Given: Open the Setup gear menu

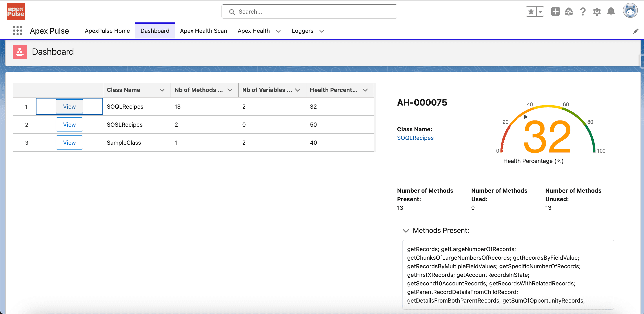Looking at the screenshot, I should pos(597,11).
